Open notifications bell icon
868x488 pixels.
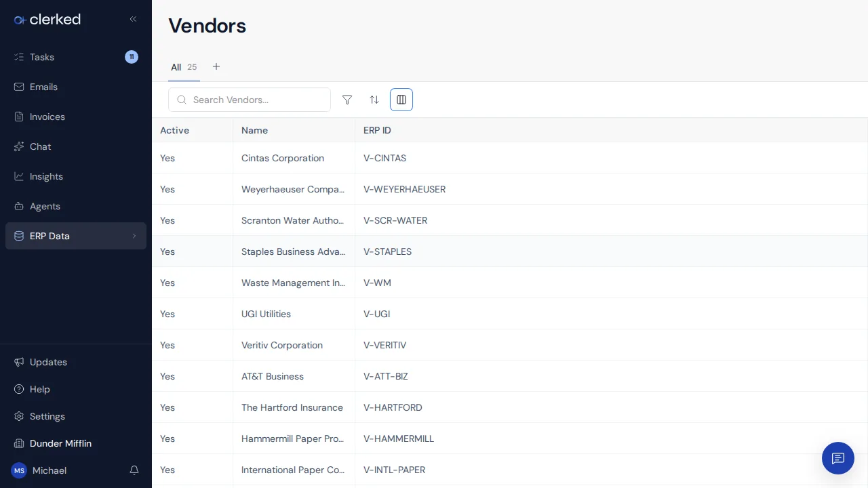point(134,470)
